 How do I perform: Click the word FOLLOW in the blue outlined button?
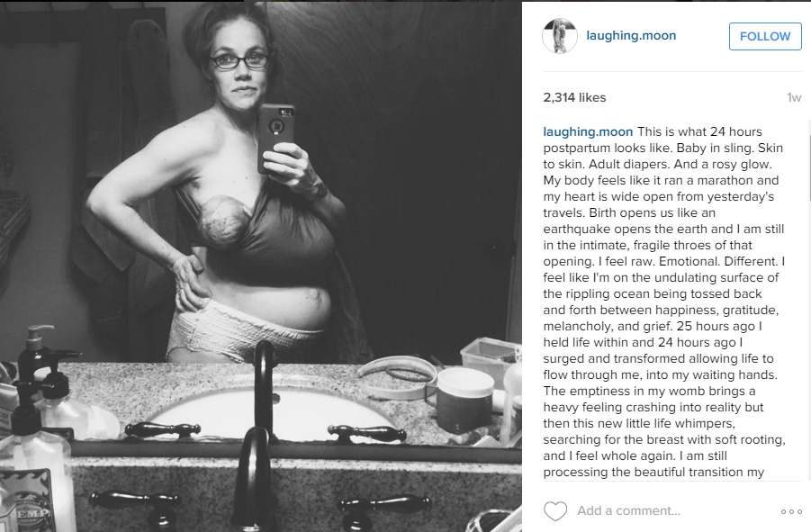(x=765, y=36)
